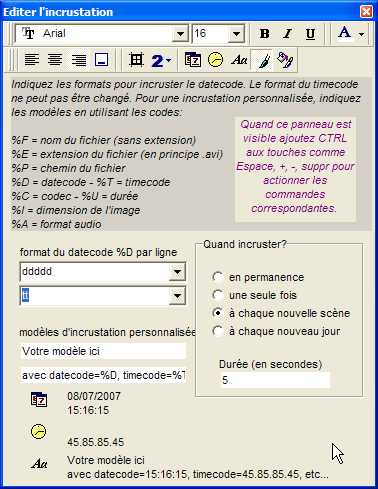Click the datecode calendar toolbar icon
The height and width of the screenshot is (489, 378).
[x=193, y=60]
